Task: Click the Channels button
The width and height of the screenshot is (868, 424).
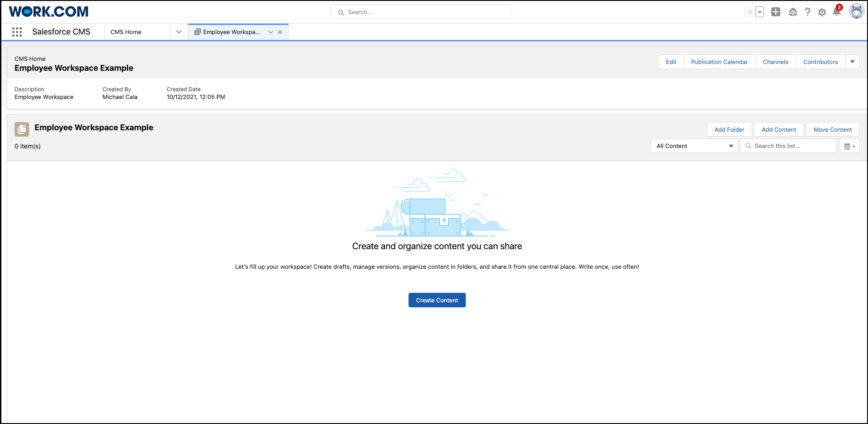Action: click(776, 62)
